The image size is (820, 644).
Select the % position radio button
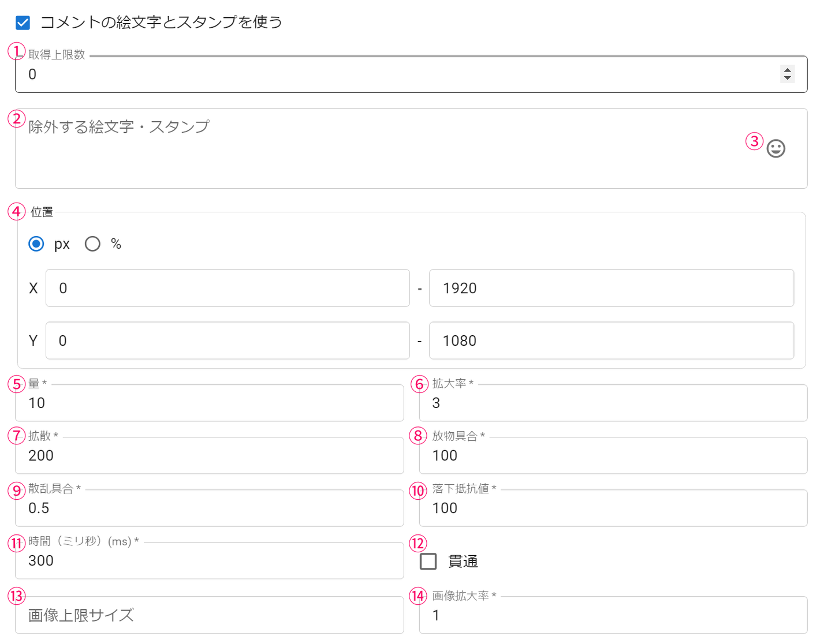[x=92, y=244]
